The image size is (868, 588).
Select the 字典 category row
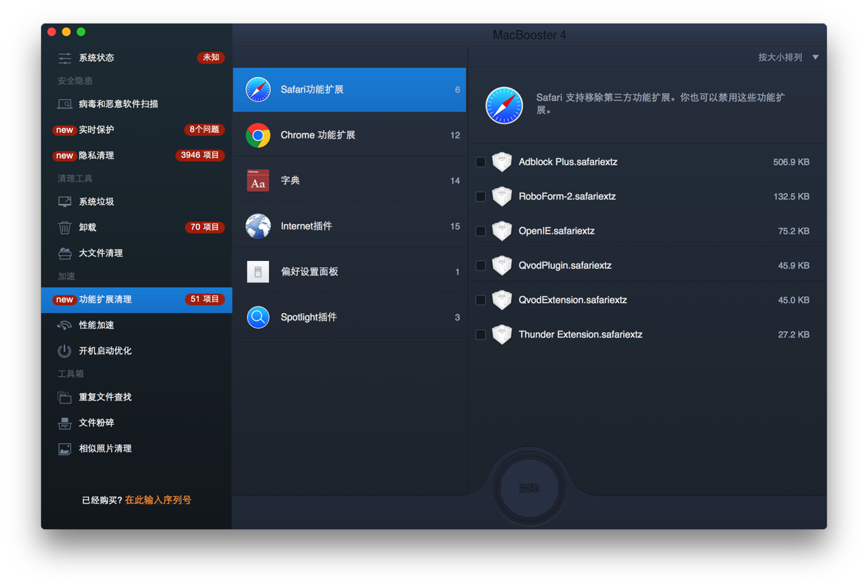pos(349,181)
